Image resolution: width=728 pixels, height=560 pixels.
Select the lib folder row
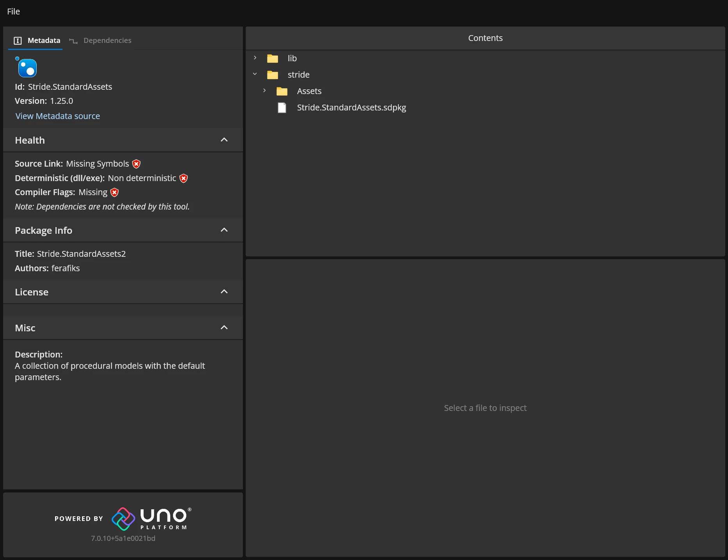point(485,59)
